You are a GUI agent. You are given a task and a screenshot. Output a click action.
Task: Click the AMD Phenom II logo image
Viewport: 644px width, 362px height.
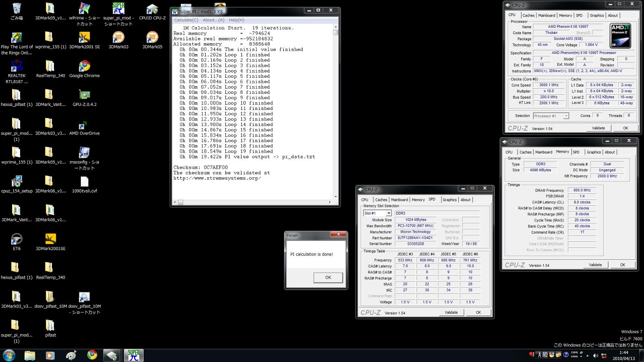point(620,35)
